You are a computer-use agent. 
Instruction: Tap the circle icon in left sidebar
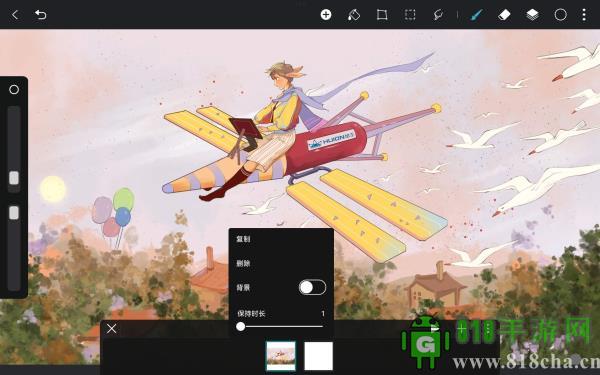tap(14, 90)
